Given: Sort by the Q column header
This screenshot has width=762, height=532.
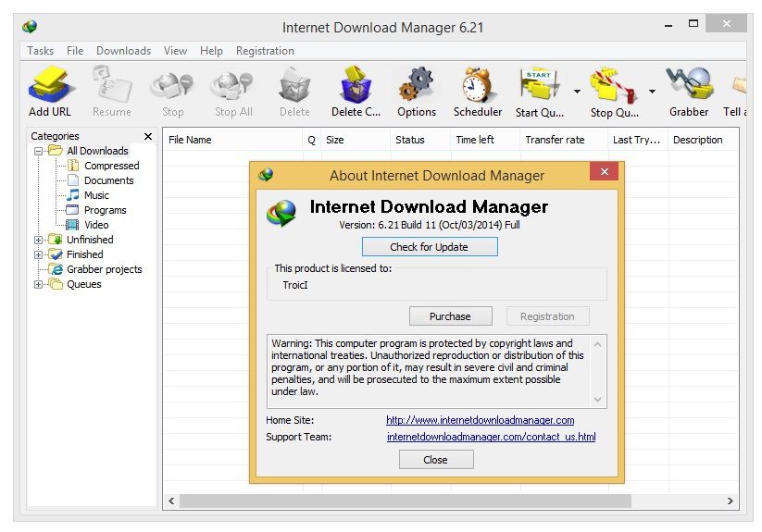Looking at the screenshot, I should pos(311,140).
